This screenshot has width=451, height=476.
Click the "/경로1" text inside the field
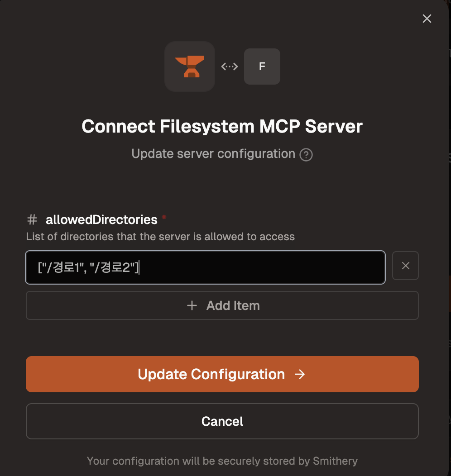(62, 267)
